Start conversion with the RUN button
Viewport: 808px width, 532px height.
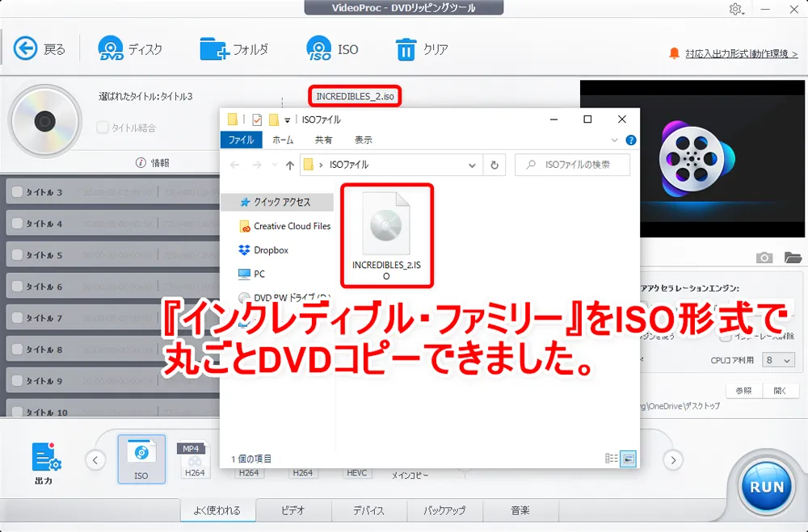tap(766, 487)
